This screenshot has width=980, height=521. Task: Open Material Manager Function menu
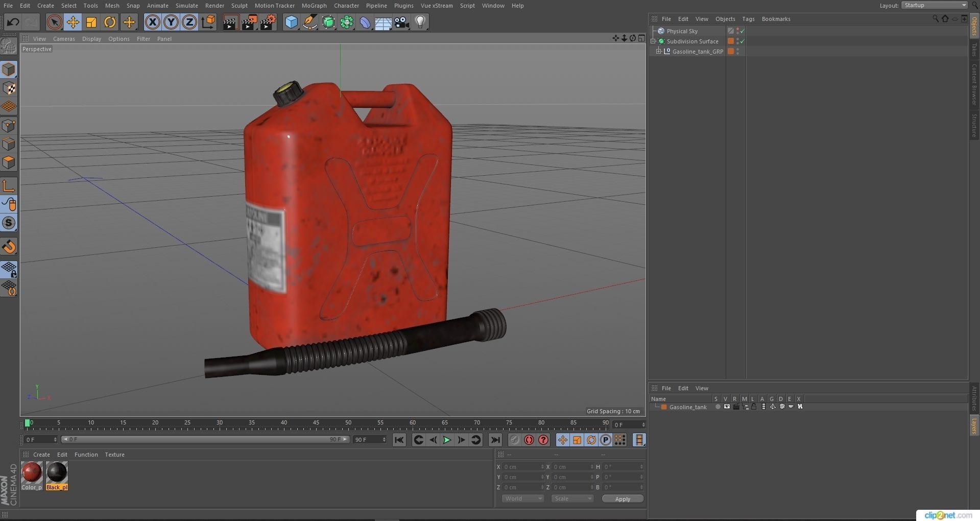point(86,455)
